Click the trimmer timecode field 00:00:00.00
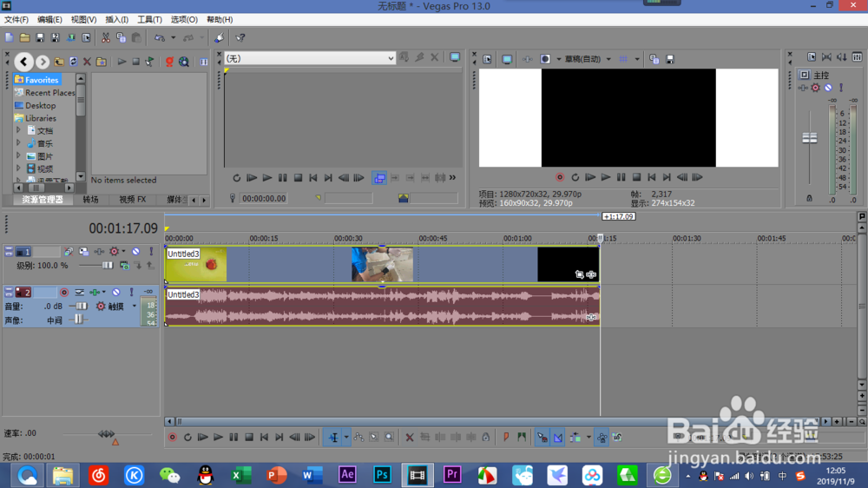The height and width of the screenshot is (488, 868). tap(264, 198)
